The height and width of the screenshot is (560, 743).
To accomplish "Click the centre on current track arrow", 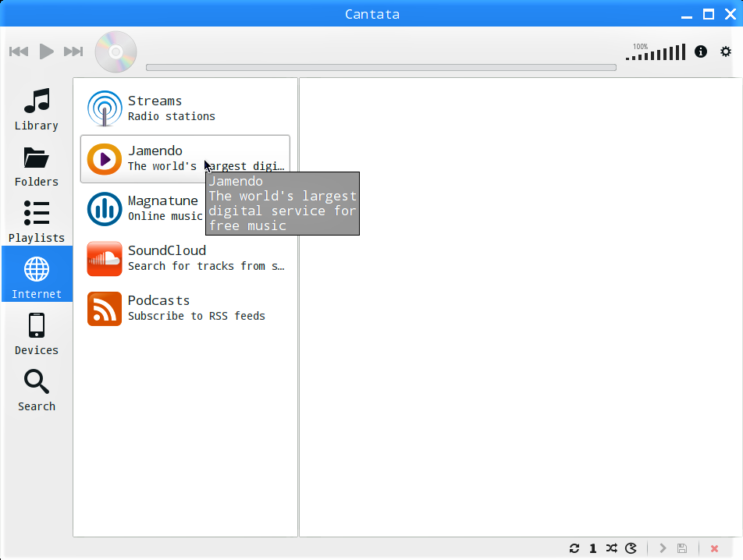I will coord(663,548).
